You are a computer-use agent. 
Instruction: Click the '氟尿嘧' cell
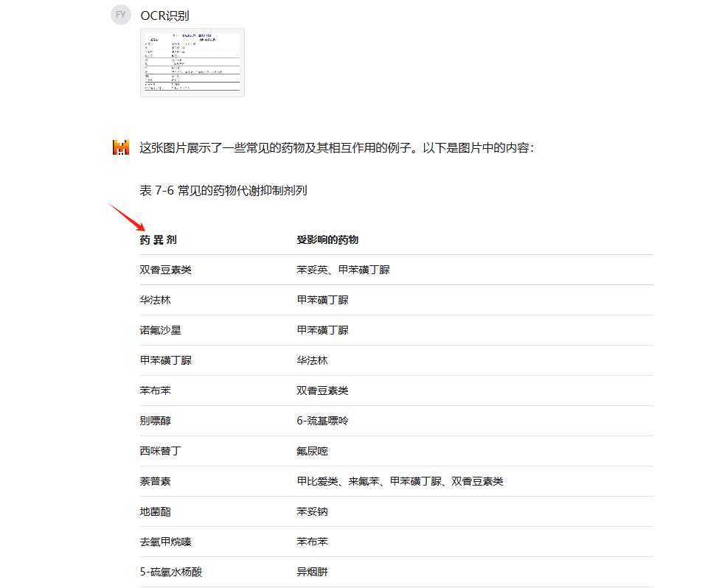312,451
